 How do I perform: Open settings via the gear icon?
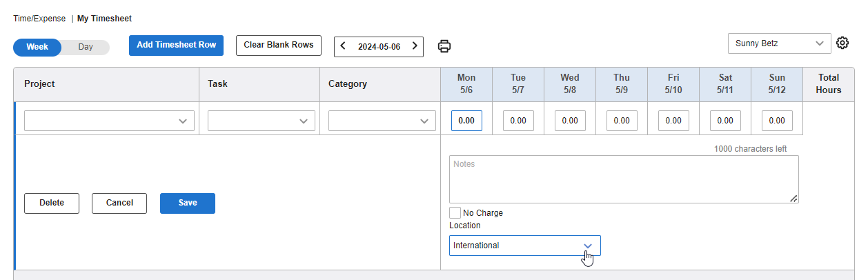click(x=842, y=43)
